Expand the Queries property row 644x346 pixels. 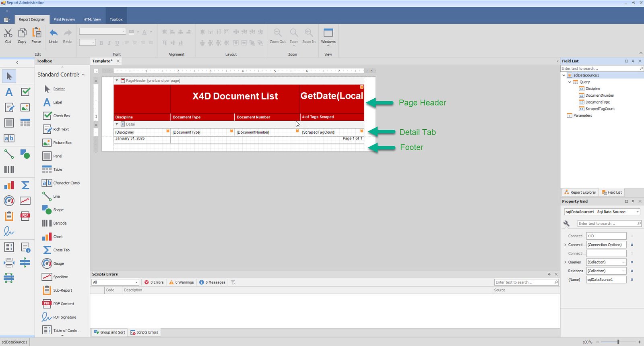point(565,262)
